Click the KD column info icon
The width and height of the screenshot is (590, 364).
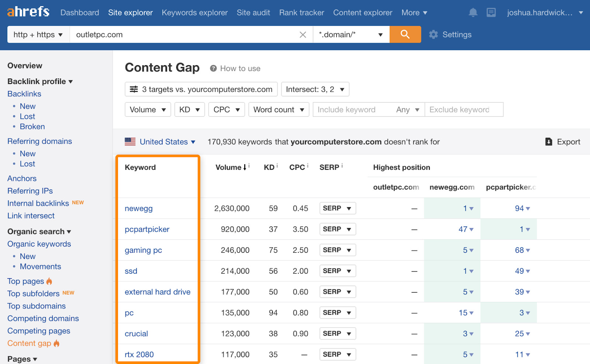tap(277, 166)
